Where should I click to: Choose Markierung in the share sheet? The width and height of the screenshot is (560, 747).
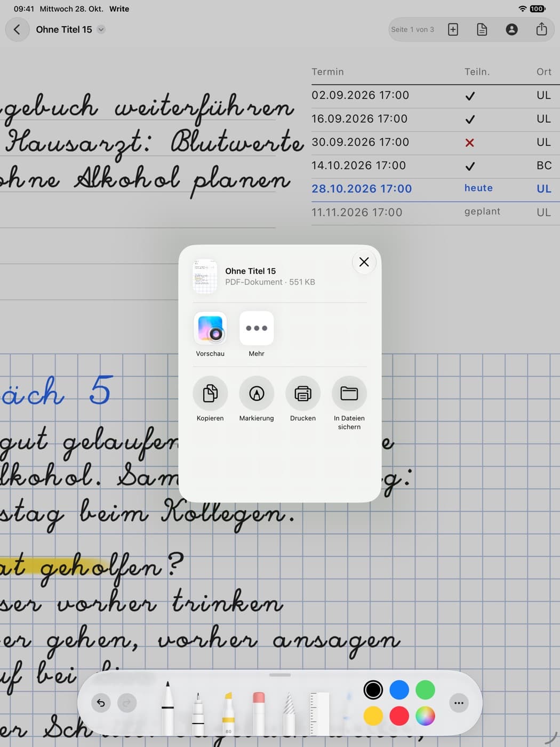tap(257, 399)
